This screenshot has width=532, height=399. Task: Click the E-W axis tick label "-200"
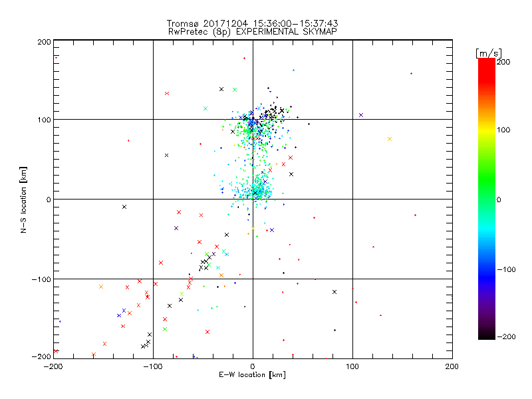(x=54, y=366)
